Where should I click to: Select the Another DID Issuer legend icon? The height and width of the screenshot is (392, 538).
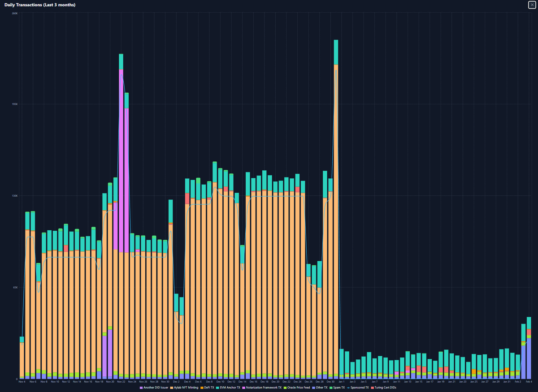[142, 388]
